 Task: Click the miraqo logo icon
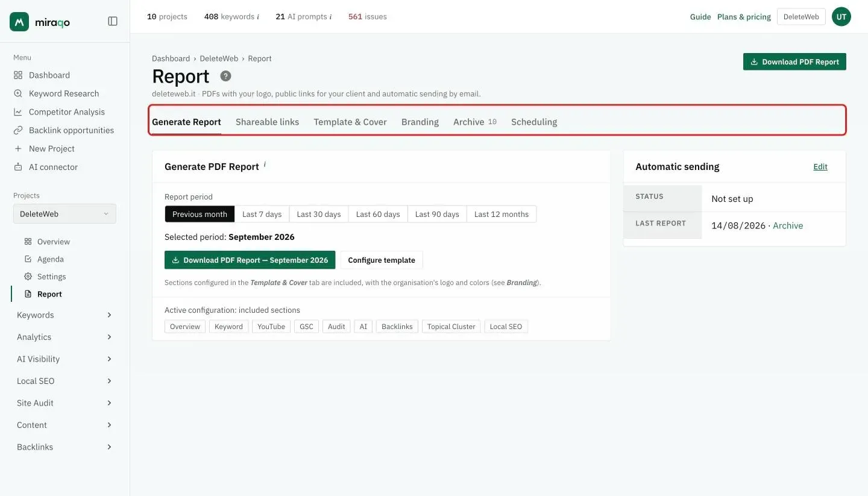(19, 22)
